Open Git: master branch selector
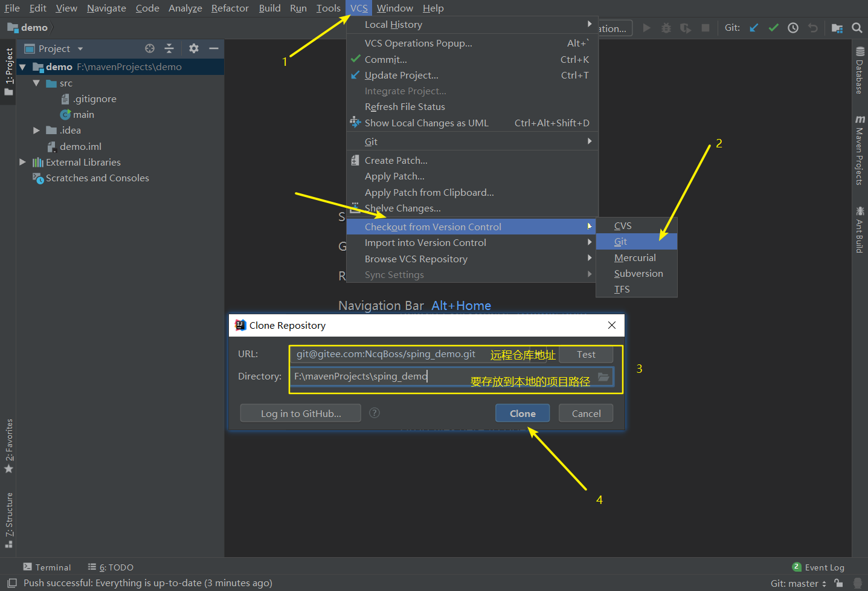Image resolution: width=868 pixels, height=591 pixels. (x=799, y=584)
